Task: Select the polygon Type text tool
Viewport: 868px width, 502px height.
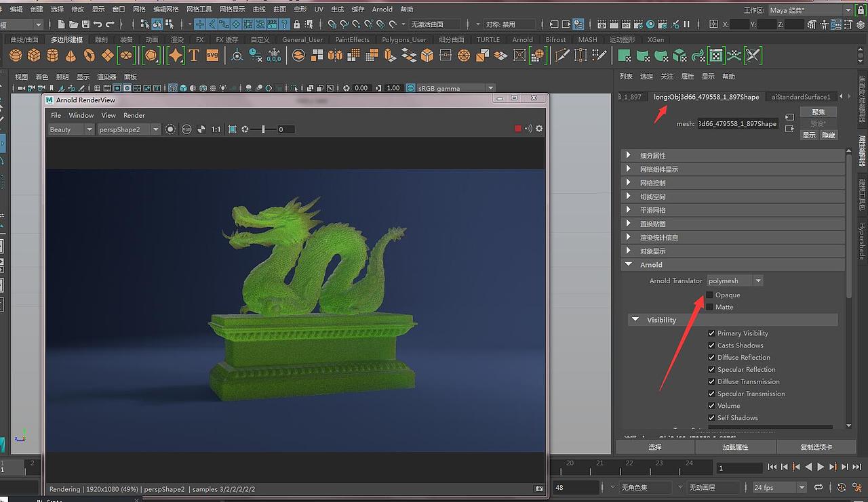Action: 194,55
